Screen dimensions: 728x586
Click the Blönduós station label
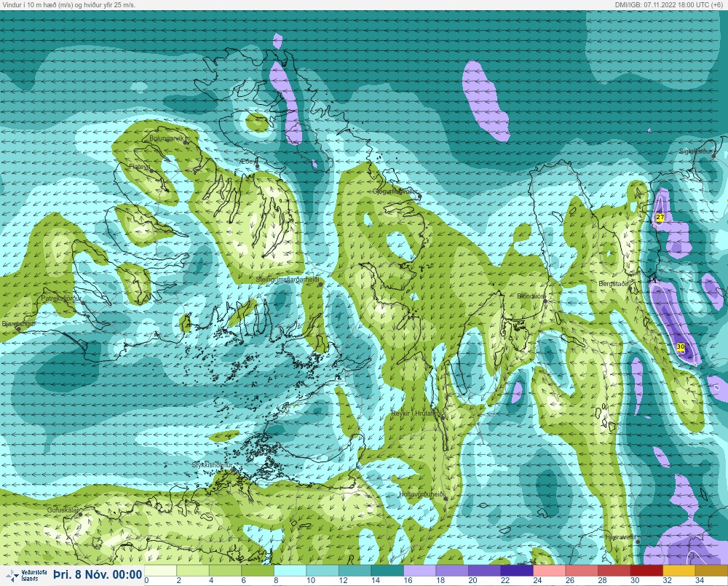tap(531, 296)
